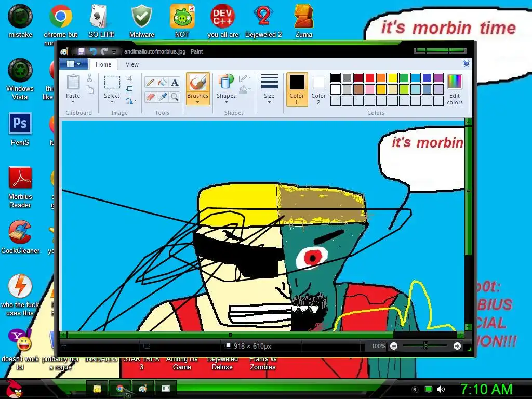This screenshot has height=399, width=532.
Task: Select the Color picker eyedropper
Action: (162, 97)
